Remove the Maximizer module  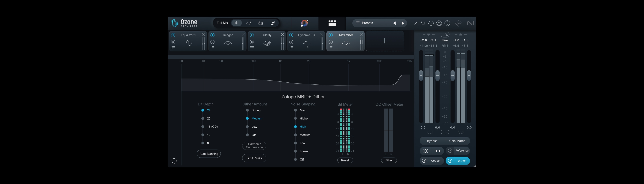[x=361, y=35]
